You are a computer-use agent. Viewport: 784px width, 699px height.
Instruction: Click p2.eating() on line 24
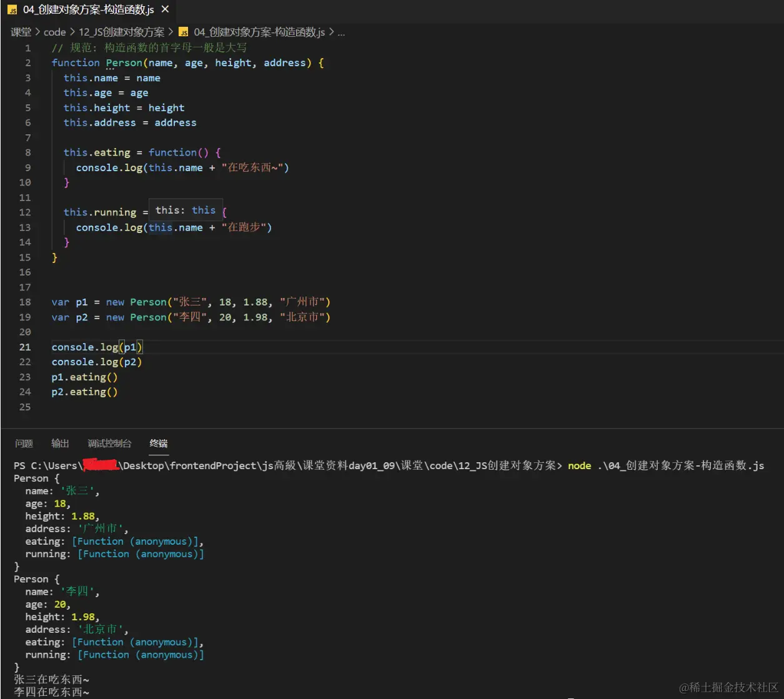coord(84,392)
